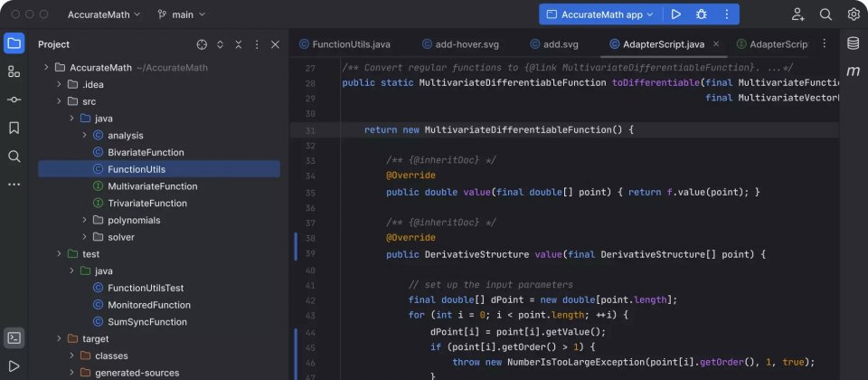This screenshot has height=380, width=868.
Task: Open the Terminal tool window
Action: (x=14, y=337)
